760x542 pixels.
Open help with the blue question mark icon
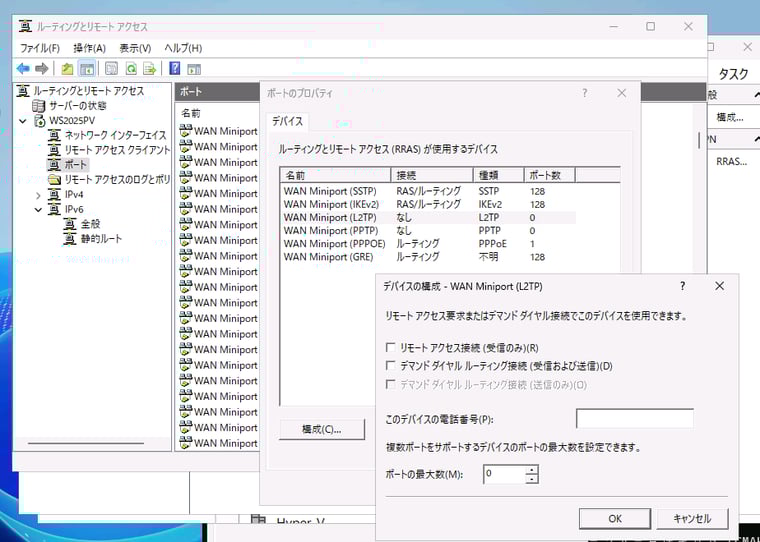[174, 68]
